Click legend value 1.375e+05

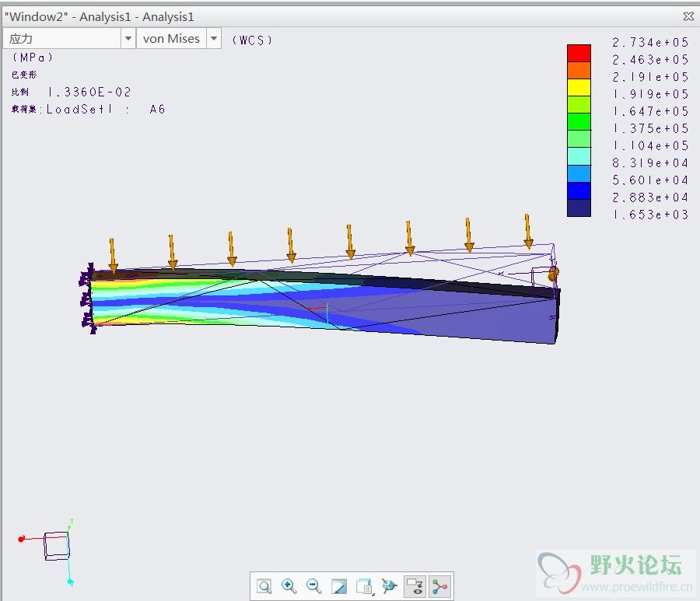pos(650,128)
